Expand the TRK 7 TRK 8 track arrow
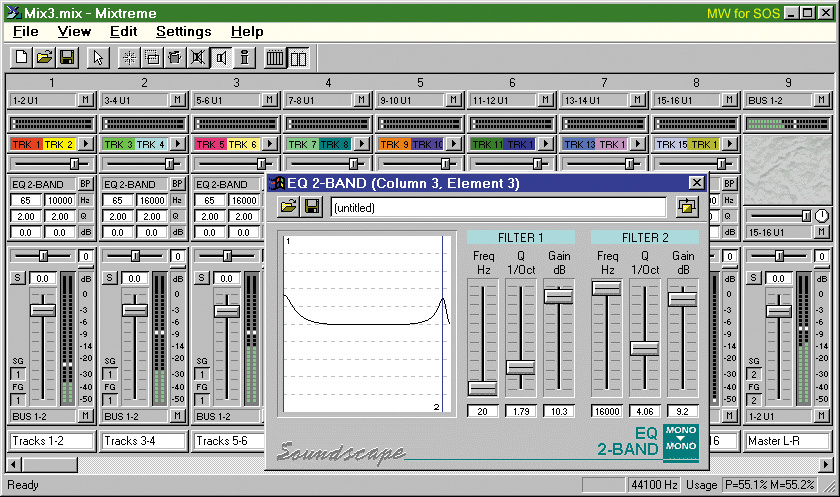The image size is (840, 497). click(361, 144)
